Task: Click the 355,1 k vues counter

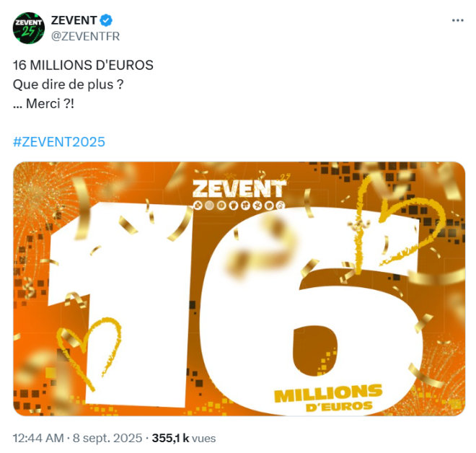Action: tap(184, 438)
